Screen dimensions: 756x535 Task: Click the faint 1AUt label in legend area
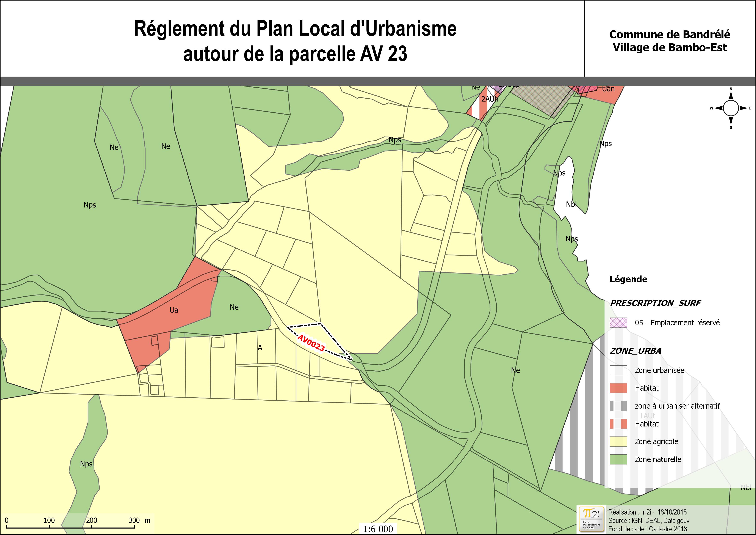coord(647,416)
